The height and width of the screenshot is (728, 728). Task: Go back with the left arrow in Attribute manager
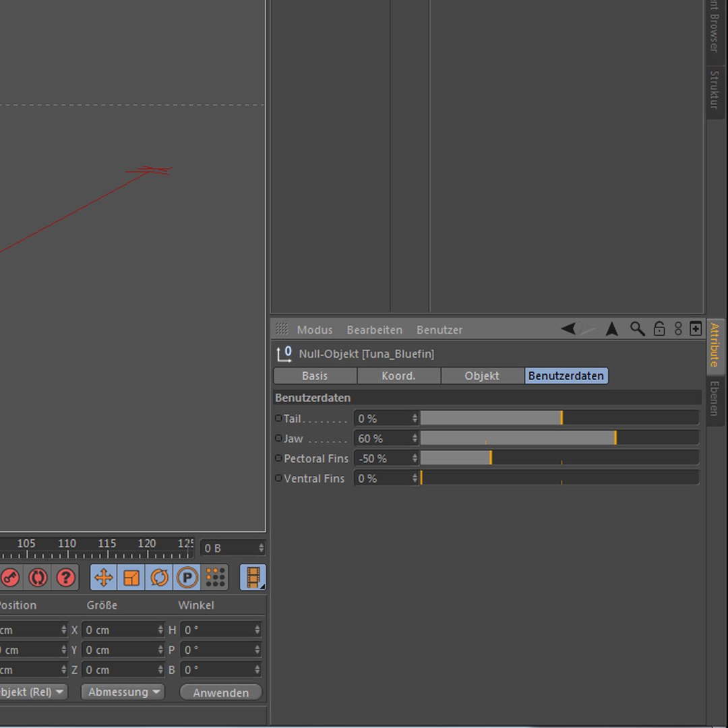(568, 329)
